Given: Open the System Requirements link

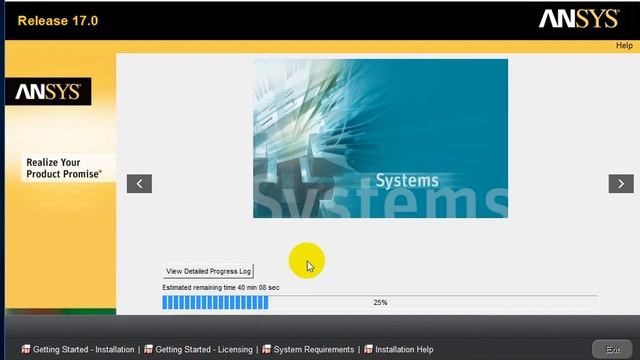Looking at the screenshot, I should (x=313, y=349).
